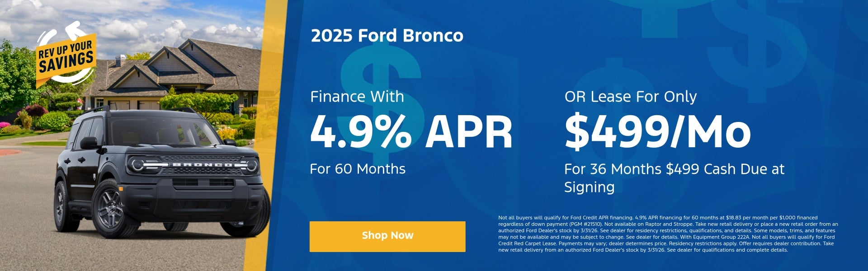Viewport: 868px width, 271px height.
Task: Select the OR Lease For Only heading
Action: coord(632,97)
